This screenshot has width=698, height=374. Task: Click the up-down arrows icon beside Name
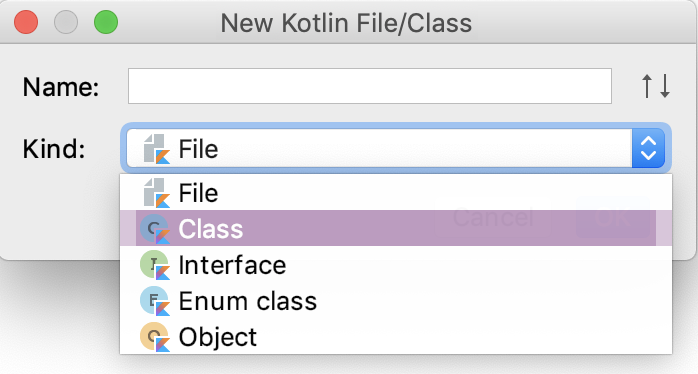(656, 86)
